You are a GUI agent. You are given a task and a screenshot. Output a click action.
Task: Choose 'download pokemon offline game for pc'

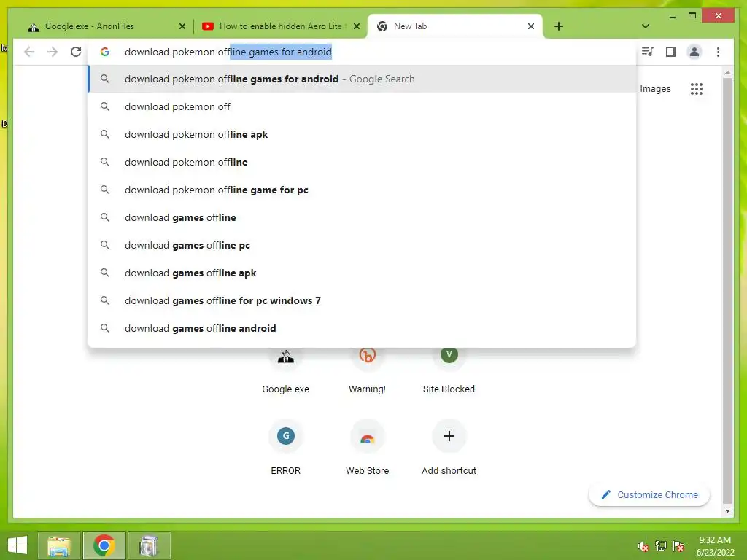coord(362,190)
